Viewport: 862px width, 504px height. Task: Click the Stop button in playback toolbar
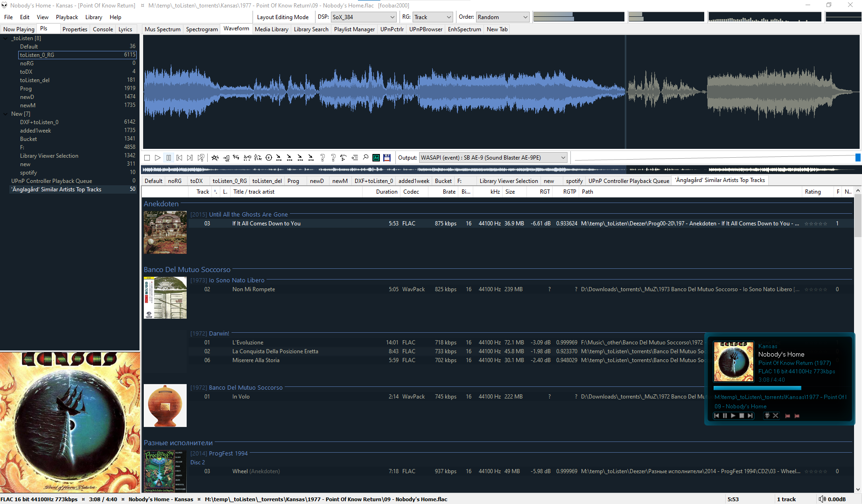tap(147, 158)
